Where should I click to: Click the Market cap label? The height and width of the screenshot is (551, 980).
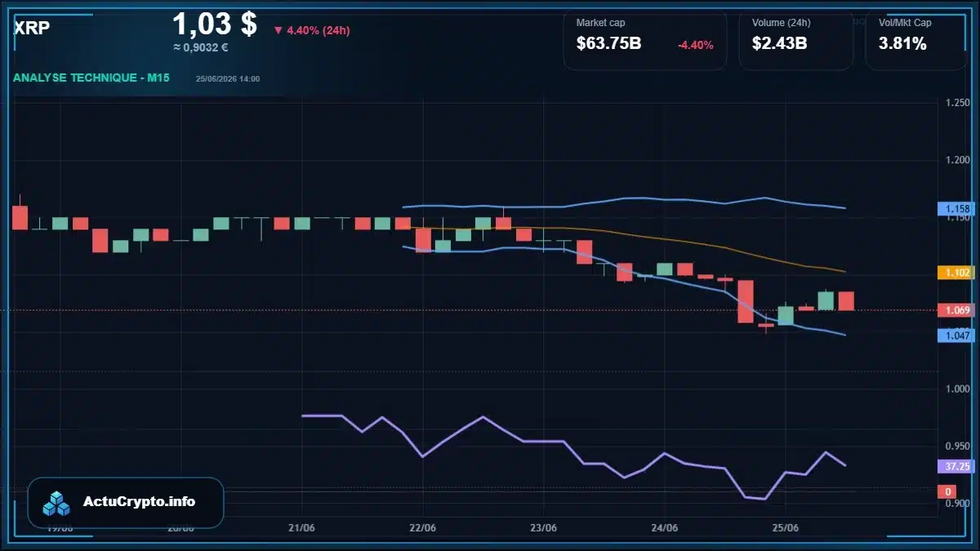point(600,23)
